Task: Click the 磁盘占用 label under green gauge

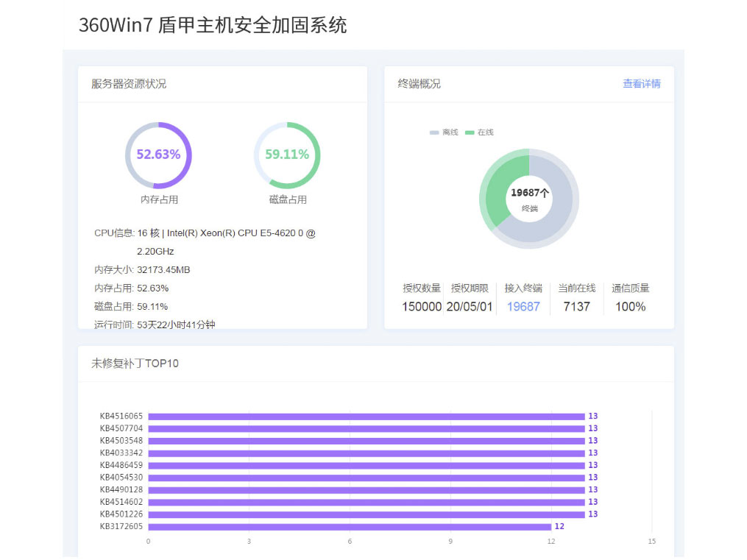Action: (288, 200)
